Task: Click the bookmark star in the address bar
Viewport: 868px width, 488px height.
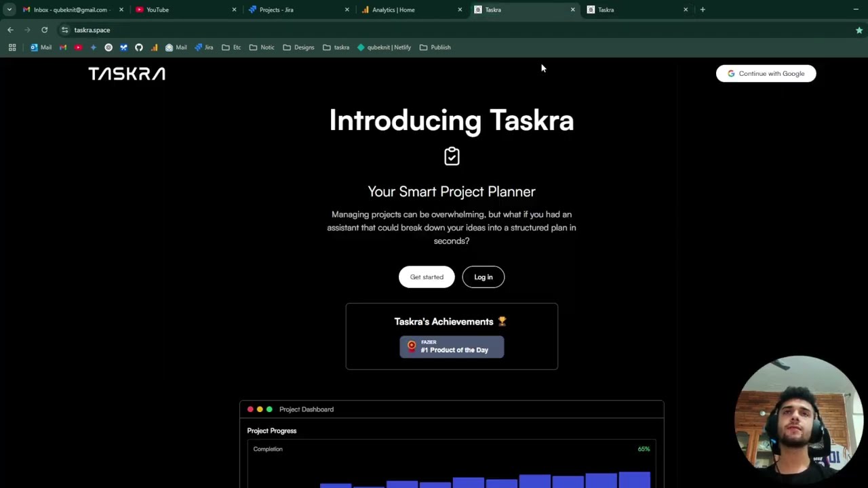Action: 859,30
